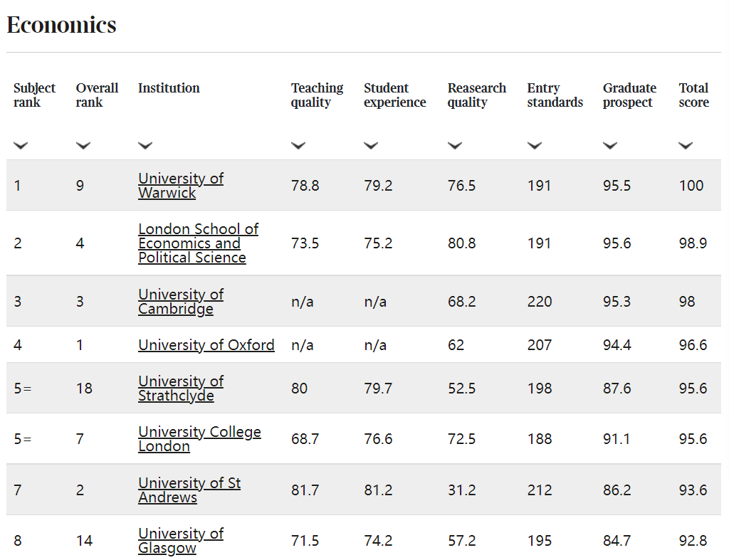
Task: Click the Total score sort chevron
Action: [686, 146]
